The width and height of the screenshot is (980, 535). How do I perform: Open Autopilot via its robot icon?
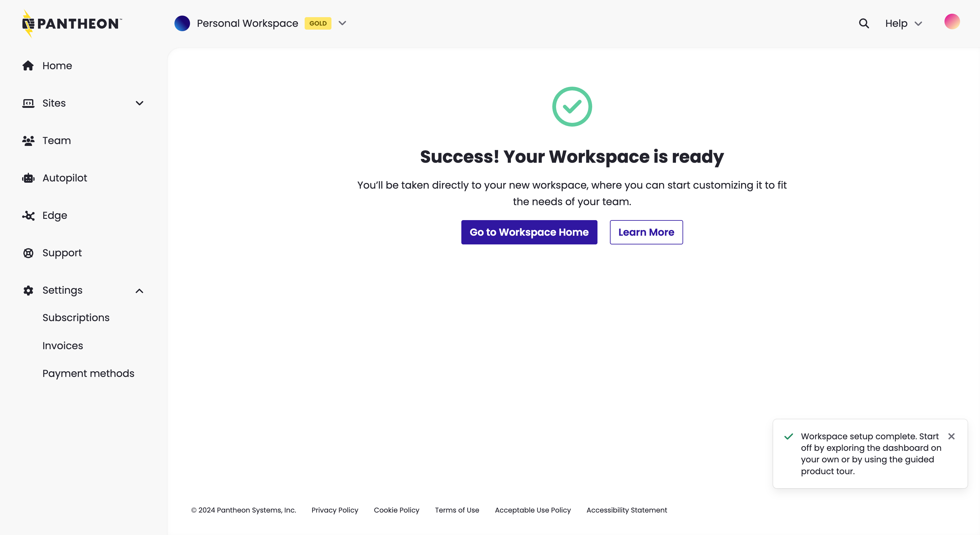[x=28, y=178]
